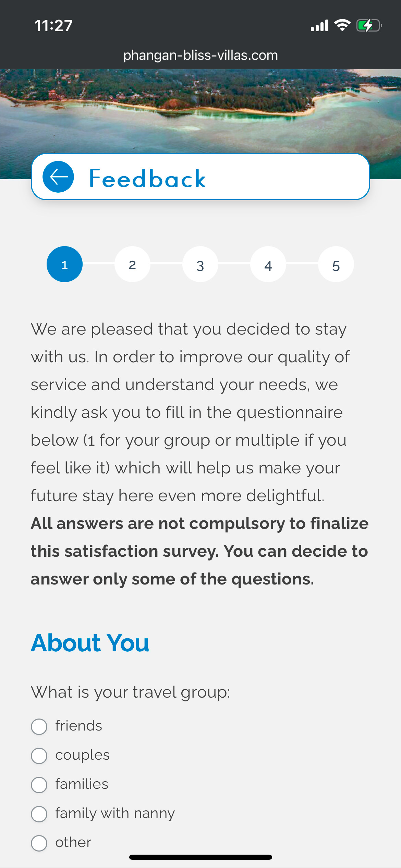Tap the Feedback header title
401x868 pixels.
[147, 179]
